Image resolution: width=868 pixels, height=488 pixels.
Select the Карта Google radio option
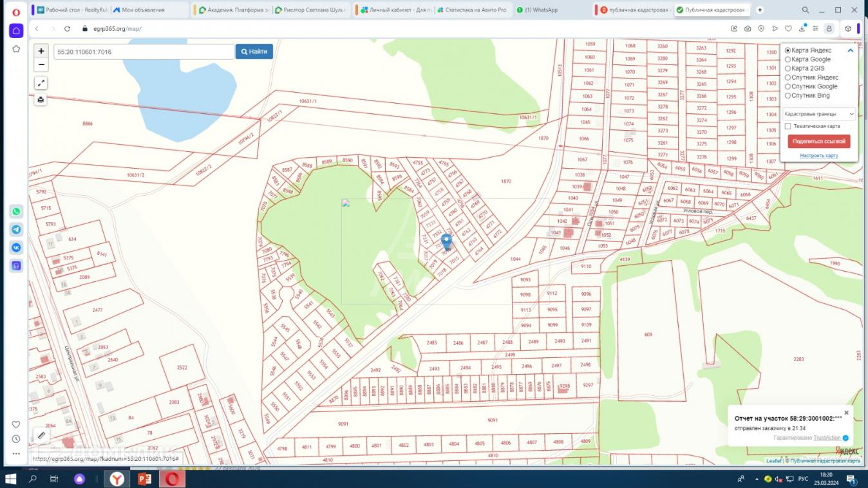click(x=788, y=59)
